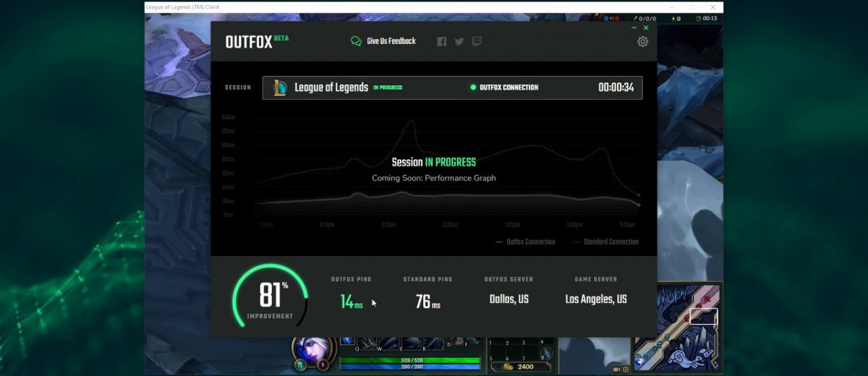Click the Outfox Connection graph legend
This screenshot has width=868, height=376.
click(x=526, y=242)
